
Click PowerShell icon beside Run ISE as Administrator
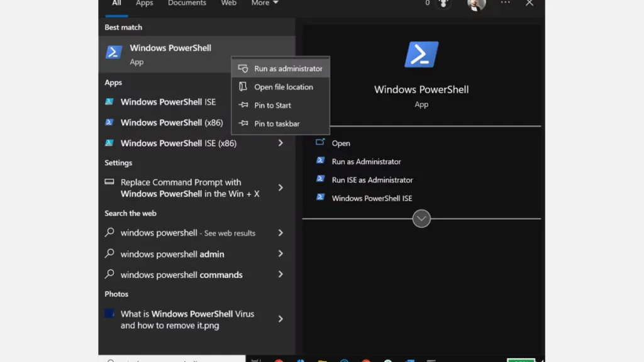click(x=320, y=179)
